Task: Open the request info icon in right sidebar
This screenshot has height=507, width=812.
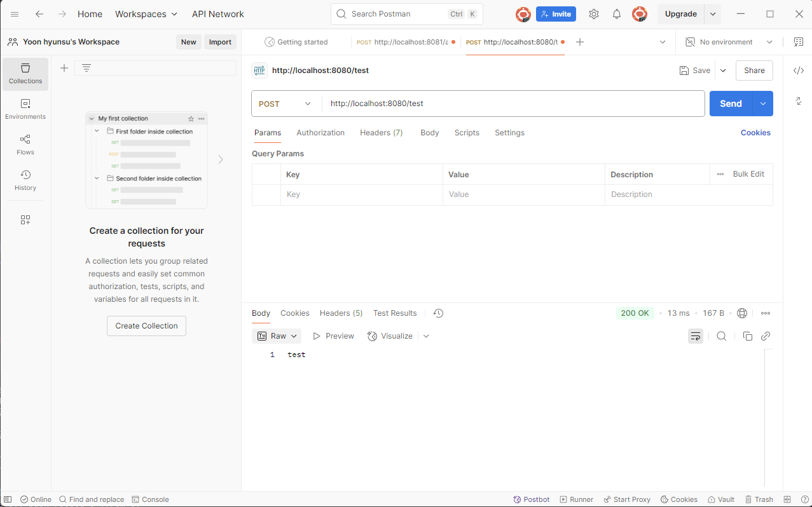Action: click(799, 101)
